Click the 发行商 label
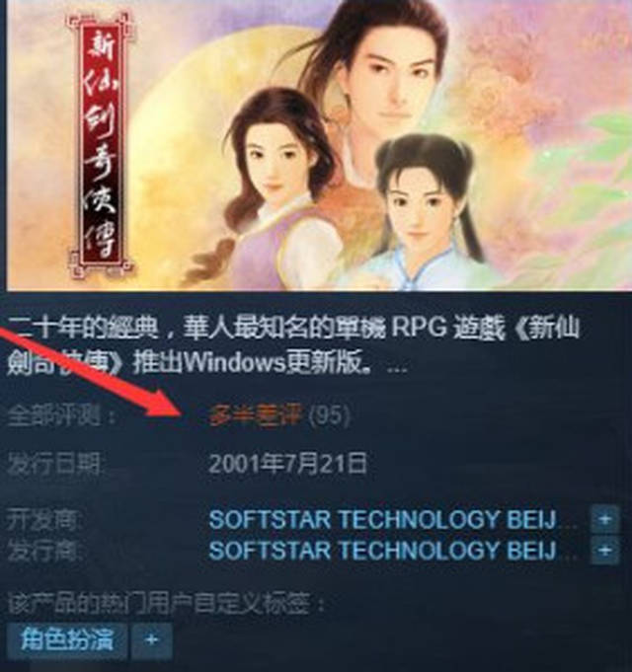 click(44, 551)
